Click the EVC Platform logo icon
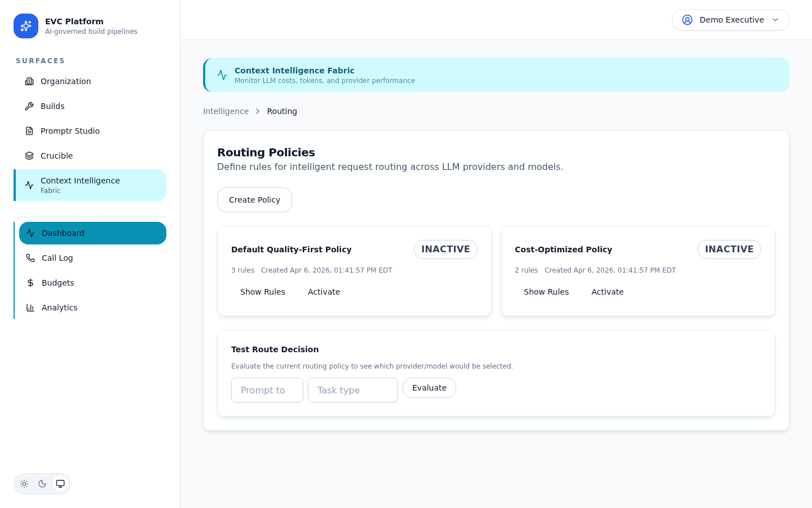Image resolution: width=812 pixels, height=508 pixels. click(26, 26)
